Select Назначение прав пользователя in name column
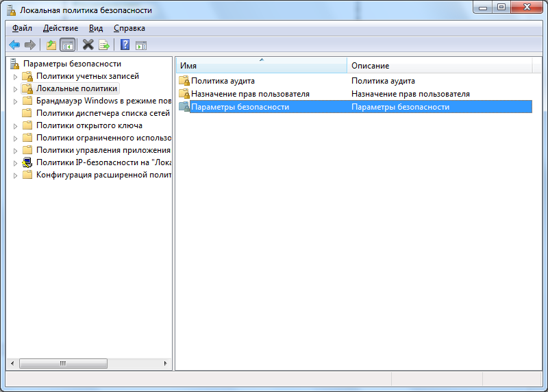Viewport: 548px width, 392px height. point(250,94)
